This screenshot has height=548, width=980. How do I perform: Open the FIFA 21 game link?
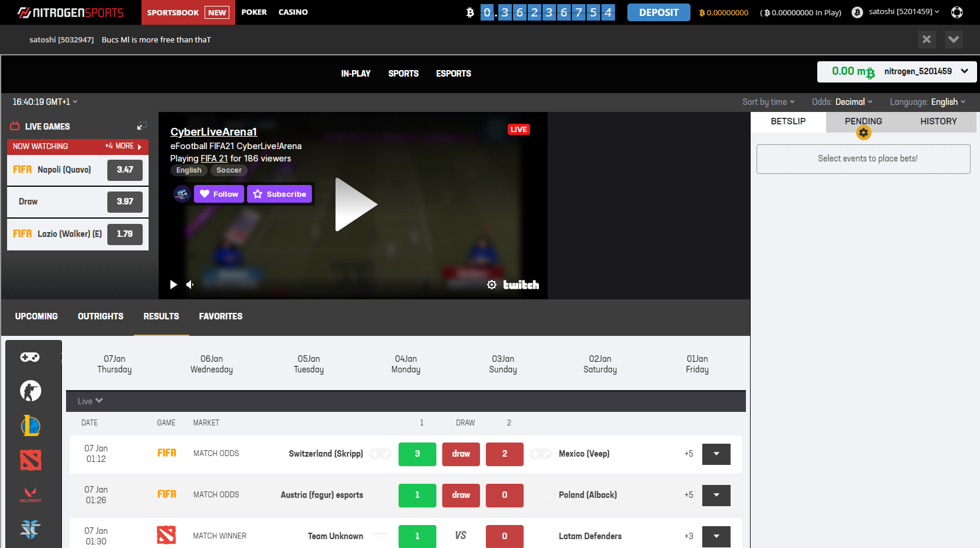pyautogui.click(x=214, y=159)
